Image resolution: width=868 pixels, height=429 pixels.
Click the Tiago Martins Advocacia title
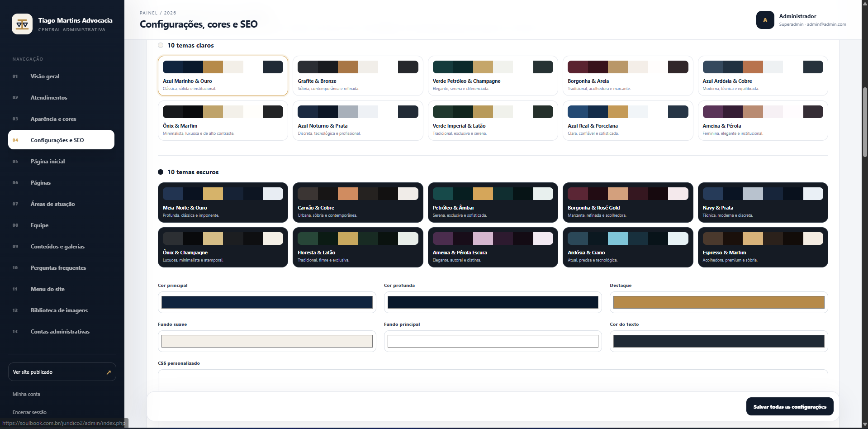pyautogui.click(x=75, y=20)
